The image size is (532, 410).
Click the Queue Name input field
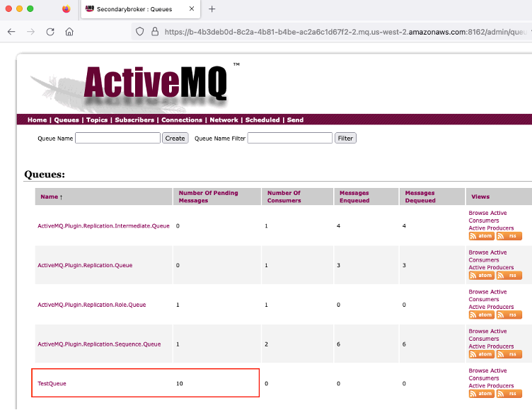click(x=117, y=138)
